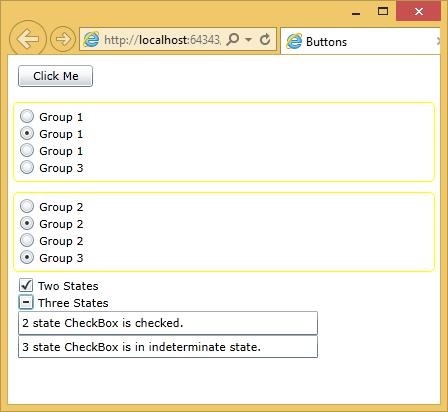Click the Internet Explorer icon in address bar
Image resolution: width=448 pixels, height=412 pixels.
pos(91,40)
